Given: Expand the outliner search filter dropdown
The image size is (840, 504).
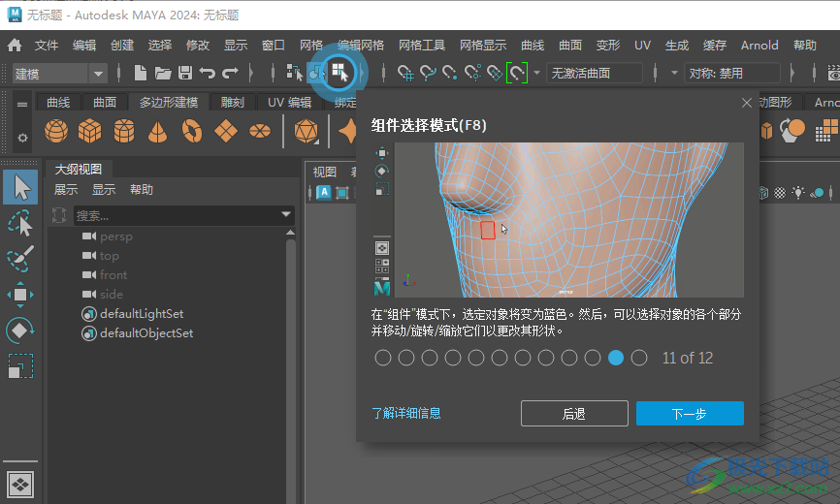Looking at the screenshot, I should coord(286,215).
